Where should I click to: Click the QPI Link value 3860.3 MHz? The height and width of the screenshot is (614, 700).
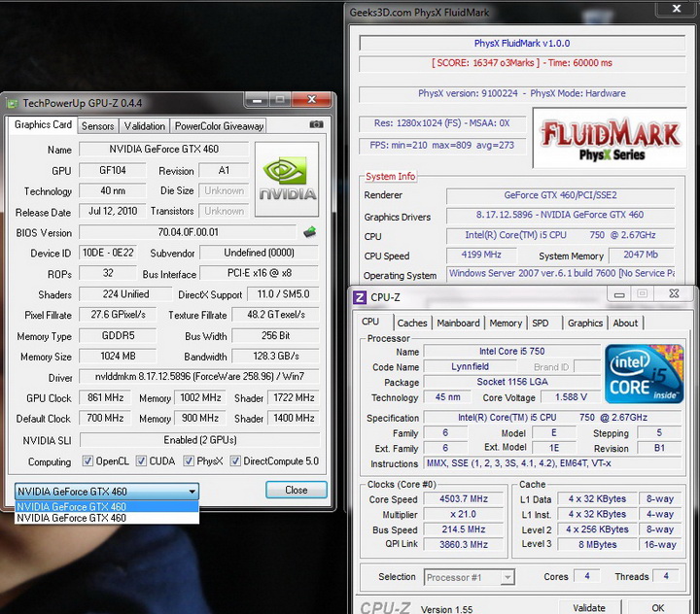click(x=464, y=544)
